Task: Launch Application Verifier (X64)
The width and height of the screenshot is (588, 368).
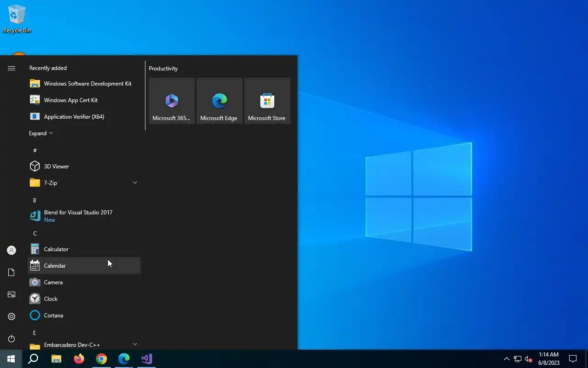Action: coord(84,116)
